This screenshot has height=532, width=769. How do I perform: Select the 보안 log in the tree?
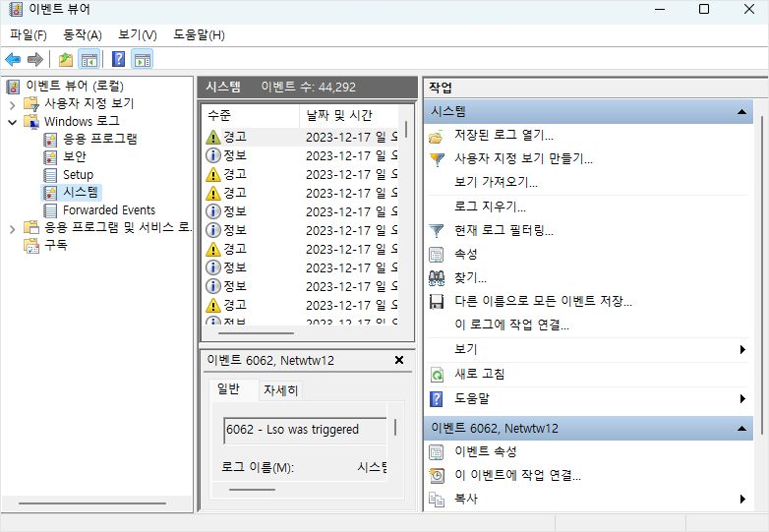click(74, 156)
